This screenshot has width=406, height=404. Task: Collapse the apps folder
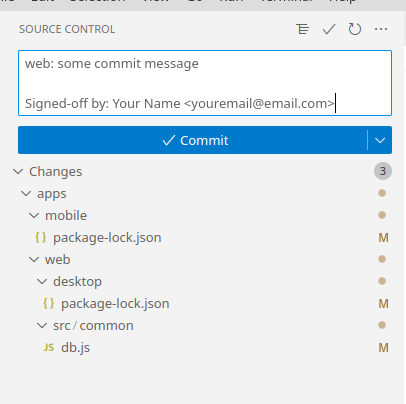pos(26,194)
